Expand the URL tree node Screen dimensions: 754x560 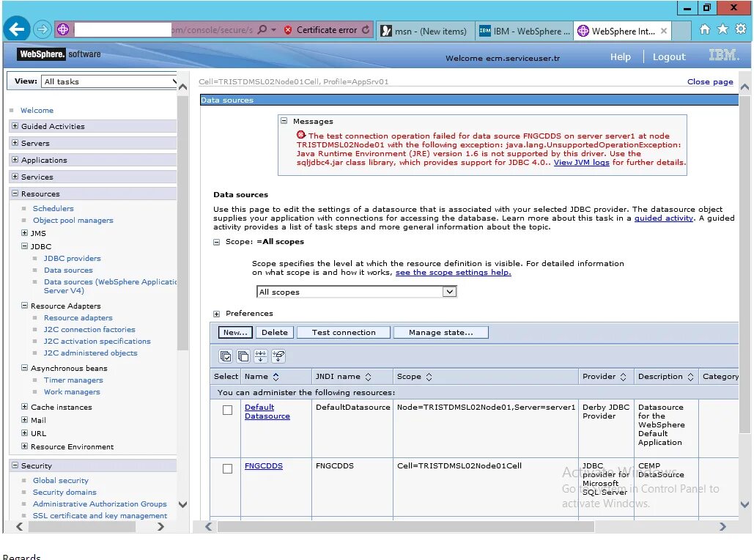(x=24, y=433)
